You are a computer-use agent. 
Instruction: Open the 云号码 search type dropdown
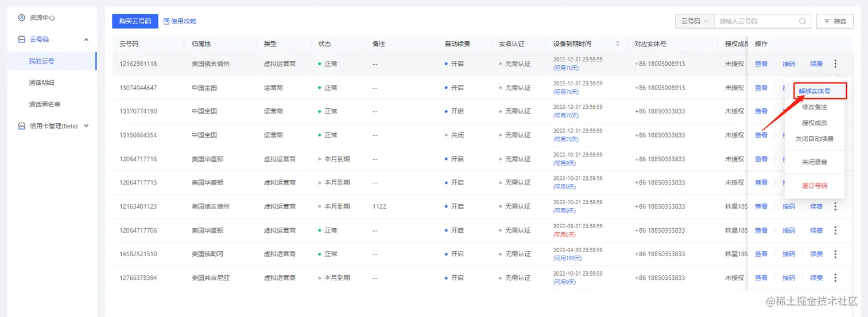(695, 21)
